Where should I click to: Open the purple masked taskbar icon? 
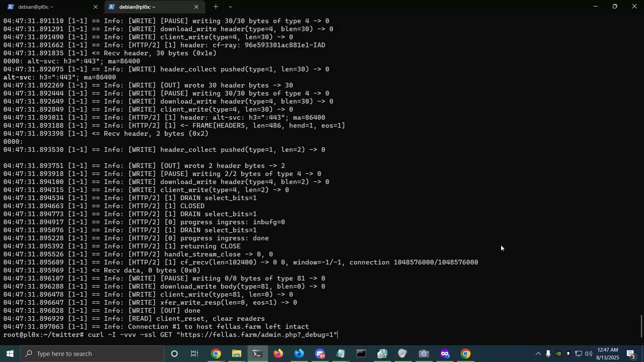tap(445, 354)
